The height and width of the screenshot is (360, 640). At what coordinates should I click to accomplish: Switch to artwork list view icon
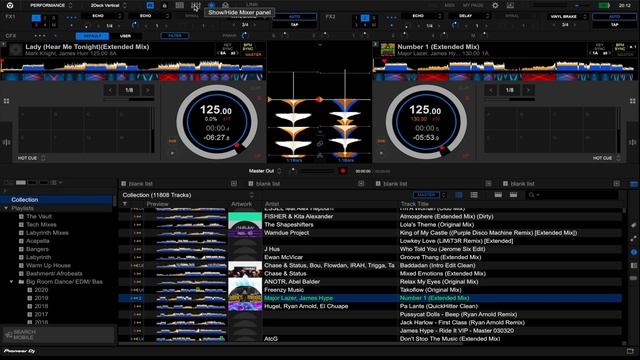pyautogui.click(x=459, y=195)
